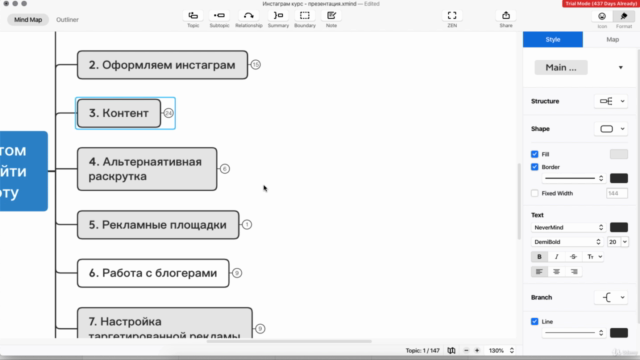Open the text case Tt dropdown

coord(594,257)
